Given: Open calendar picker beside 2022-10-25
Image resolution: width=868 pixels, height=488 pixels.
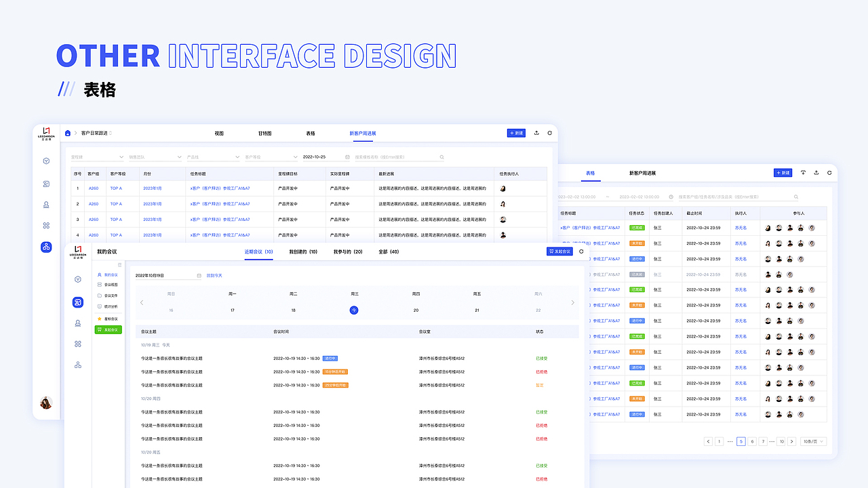Looking at the screenshot, I should point(347,157).
